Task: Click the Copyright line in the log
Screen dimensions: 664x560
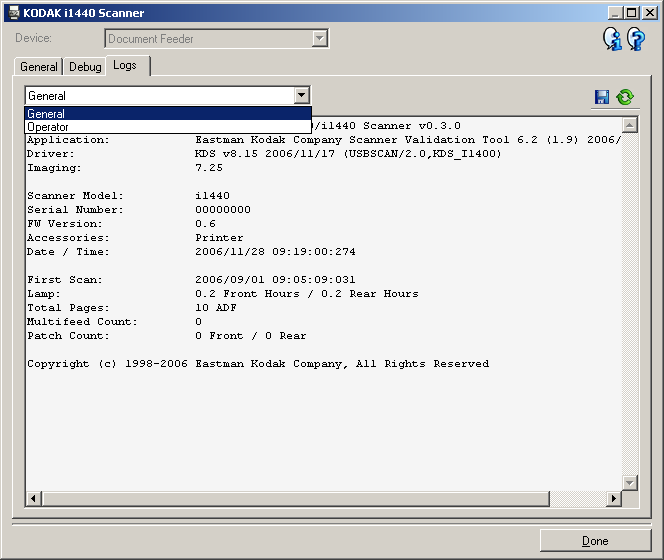Action: click(x=258, y=364)
